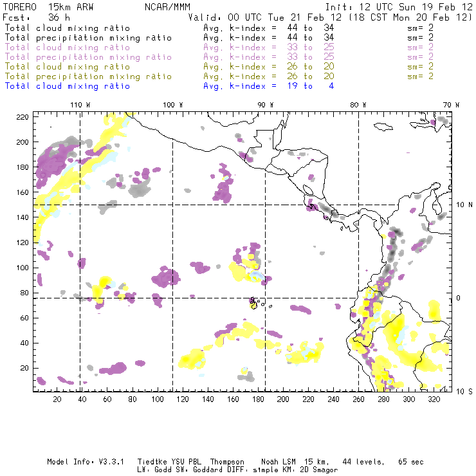Click the "110 W" longitude label
Image resolution: width=476 pixels, height=476 pixels.
[x=80, y=105]
